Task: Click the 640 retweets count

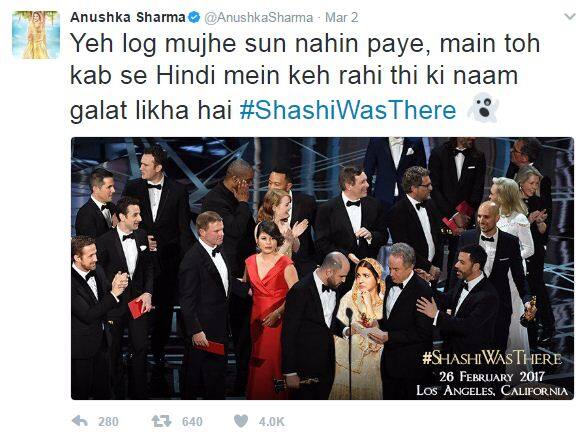Action: [192, 422]
